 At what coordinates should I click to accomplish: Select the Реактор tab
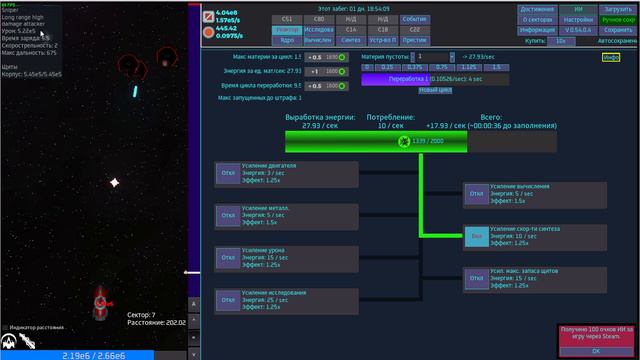[287, 30]
